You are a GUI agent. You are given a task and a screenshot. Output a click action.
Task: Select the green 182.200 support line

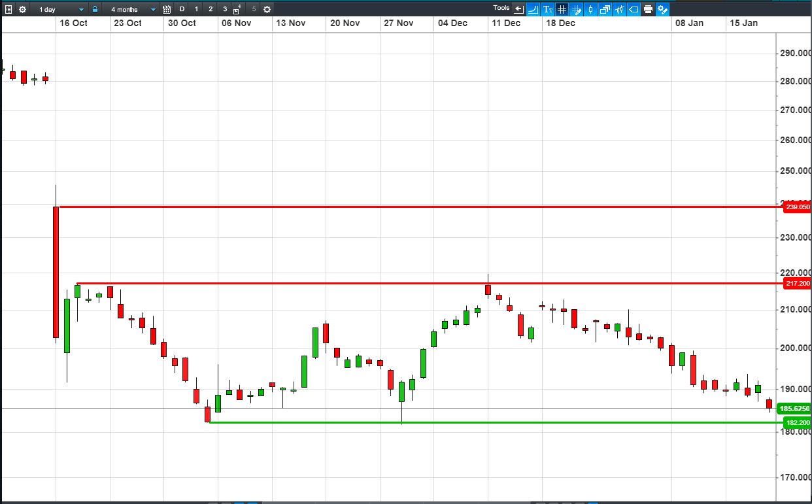(496, 422)
